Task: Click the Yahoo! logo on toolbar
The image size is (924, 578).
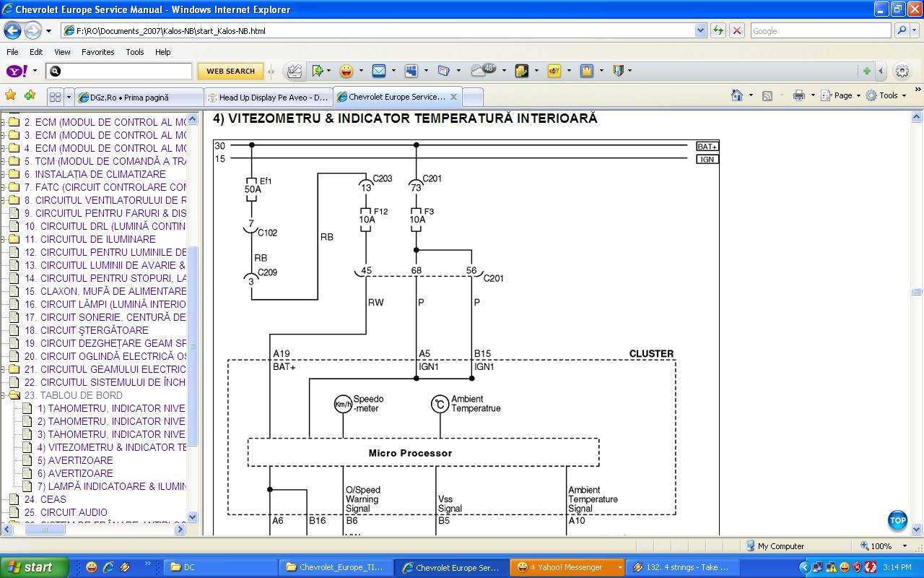Action: (17, 71)
